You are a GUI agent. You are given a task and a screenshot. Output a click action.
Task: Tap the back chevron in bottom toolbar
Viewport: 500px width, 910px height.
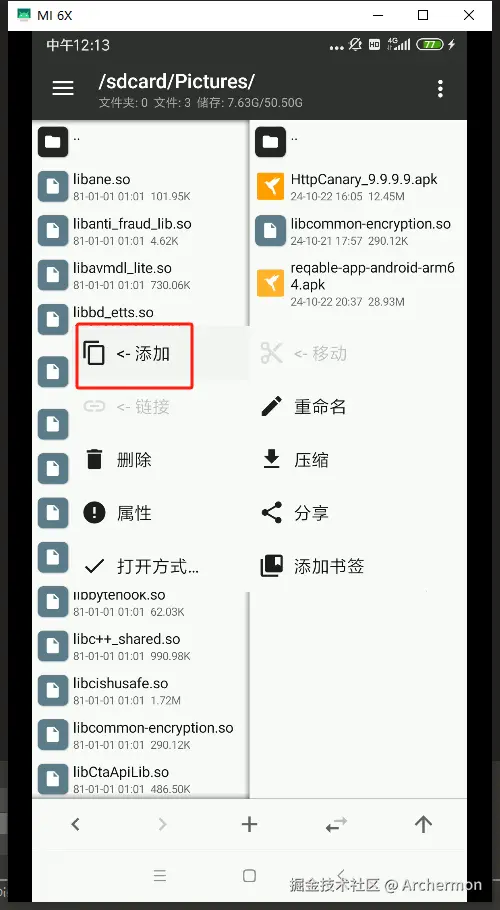[75, 824]
